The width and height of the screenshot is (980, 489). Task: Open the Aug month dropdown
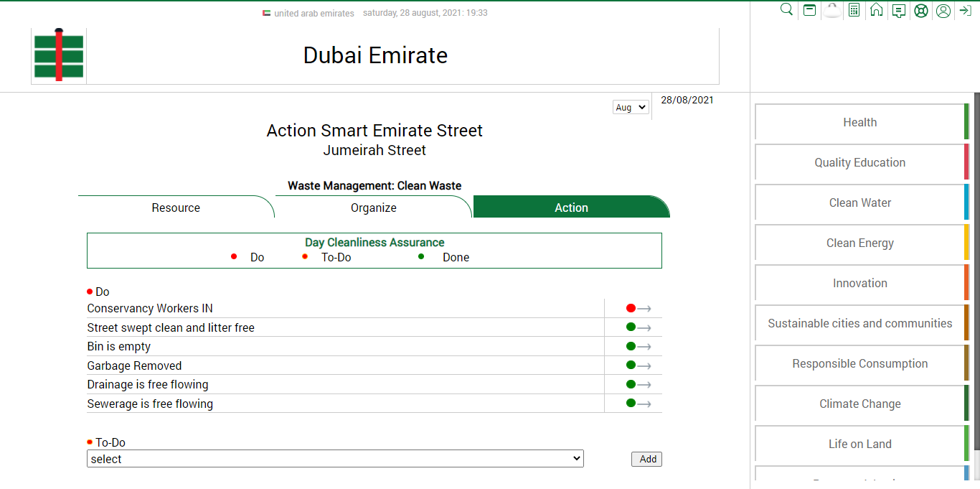(x=631, y=107)
